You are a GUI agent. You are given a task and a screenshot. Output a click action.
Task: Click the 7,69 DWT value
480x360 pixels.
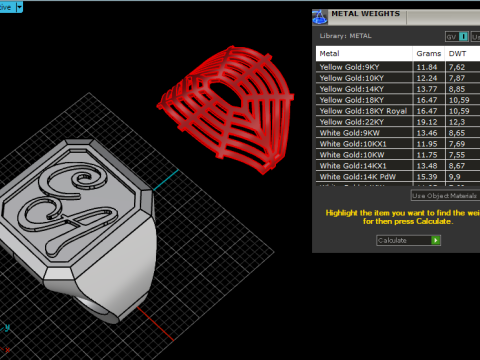click(457, 144)
